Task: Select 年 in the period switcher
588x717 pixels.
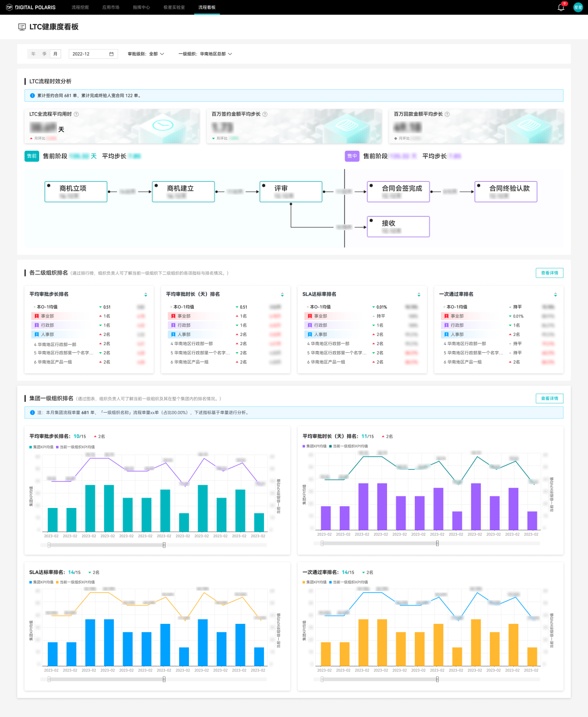Action: click(x=33, y=54)
